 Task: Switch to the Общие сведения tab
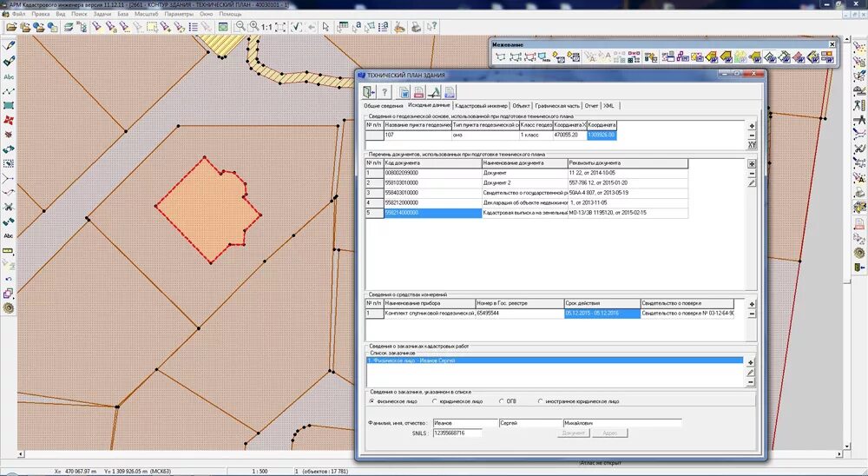[x=384, y=106]
